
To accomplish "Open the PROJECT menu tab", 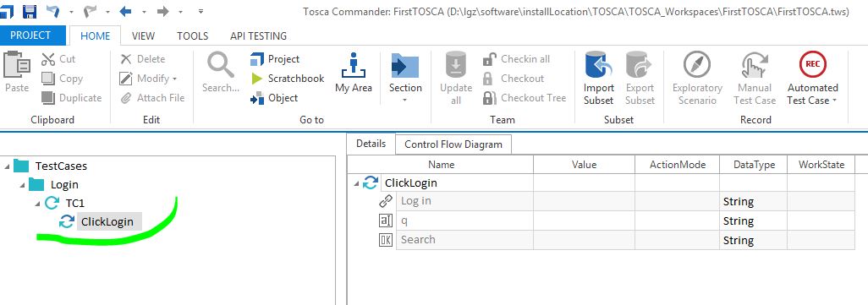I will [30, 35].
